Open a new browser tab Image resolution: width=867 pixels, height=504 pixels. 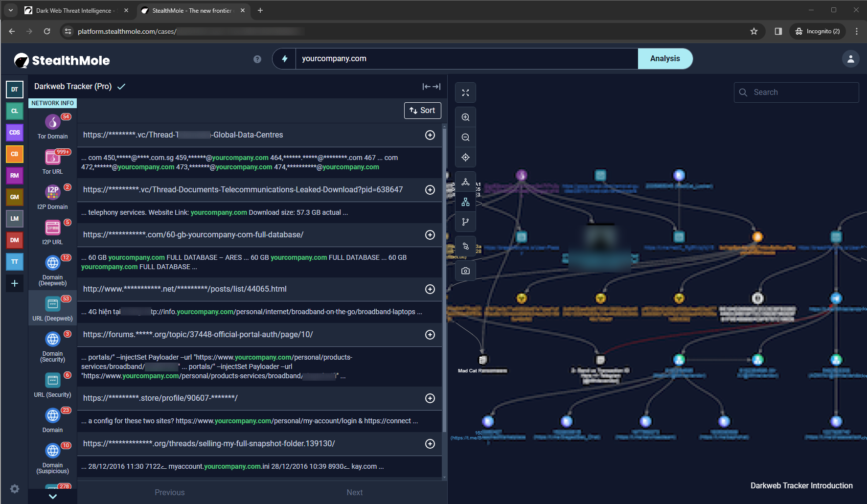click(x=260, y=10)
